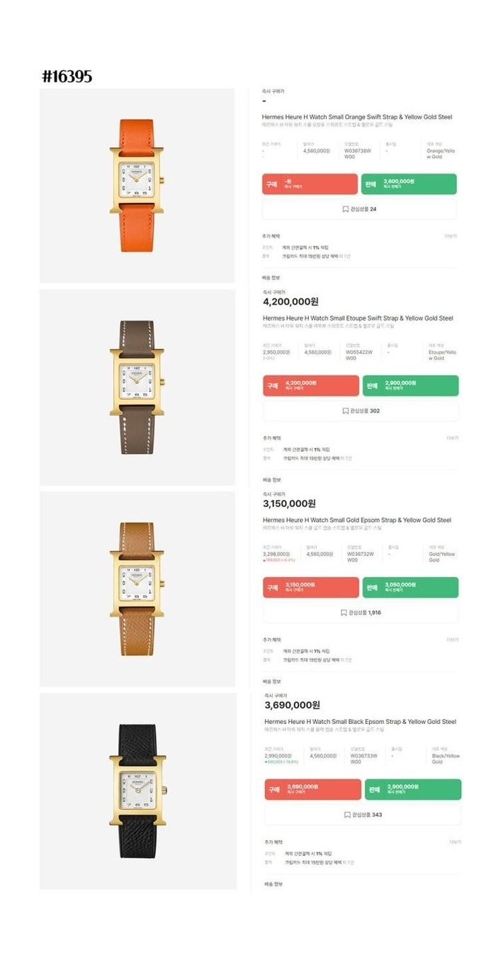
Task: Expand 더보기 beside the Etoupe watch's benefits section
Action: 452,438
